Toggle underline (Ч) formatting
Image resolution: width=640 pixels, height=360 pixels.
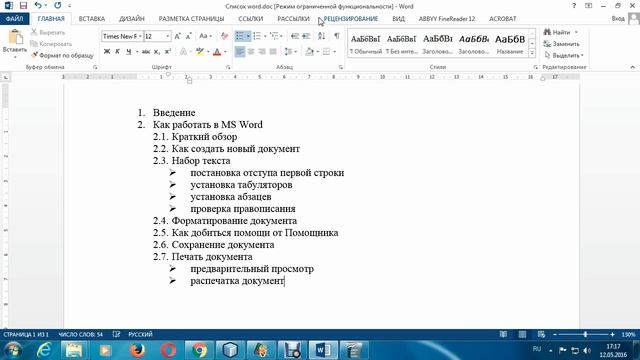129,51
